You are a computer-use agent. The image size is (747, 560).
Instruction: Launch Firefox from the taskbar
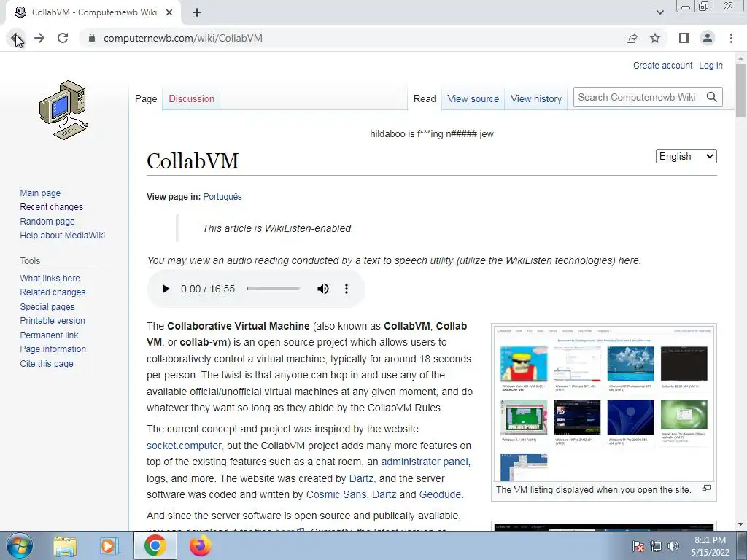click(200, 545)
